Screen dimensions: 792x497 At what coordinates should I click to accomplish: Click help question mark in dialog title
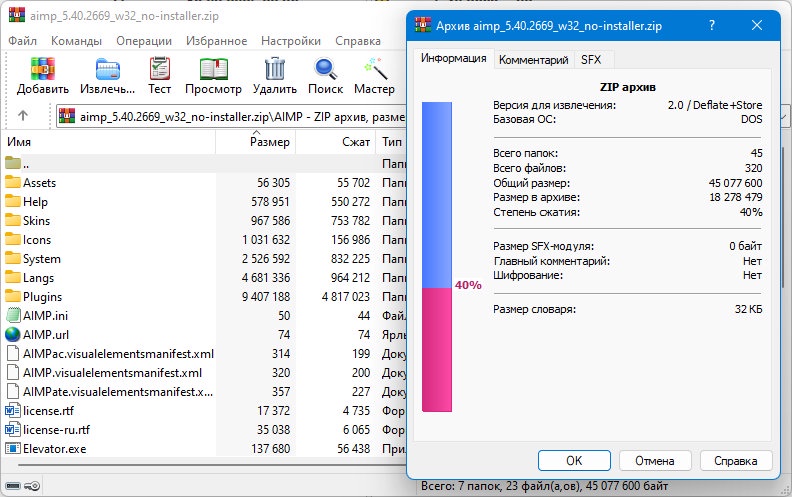coord(712,25)
